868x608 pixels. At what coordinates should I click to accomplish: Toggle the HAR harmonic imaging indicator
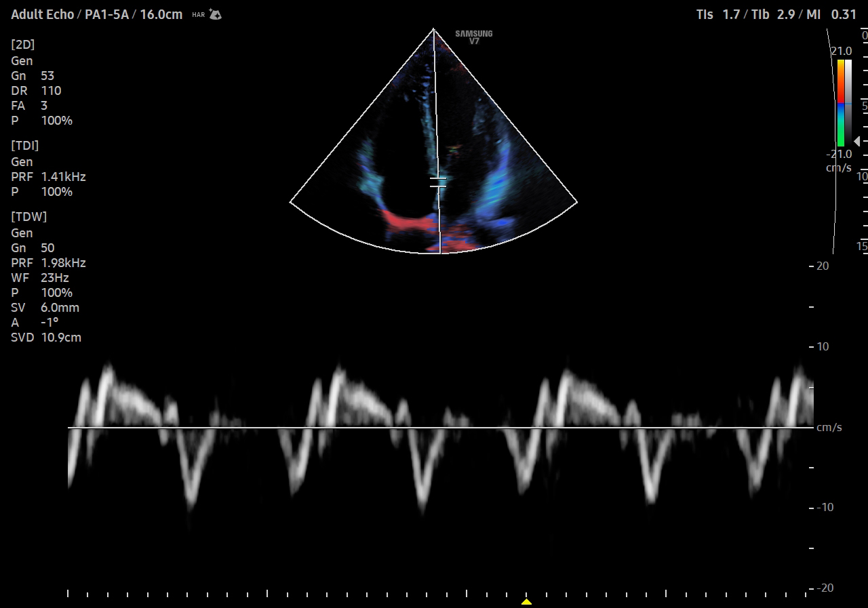coord(197,14)
